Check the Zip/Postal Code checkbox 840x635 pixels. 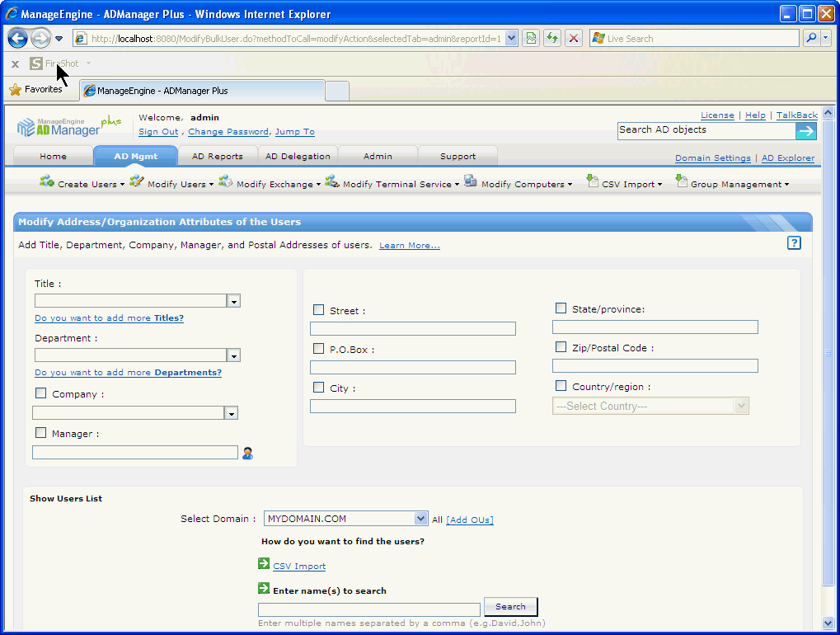561,346
